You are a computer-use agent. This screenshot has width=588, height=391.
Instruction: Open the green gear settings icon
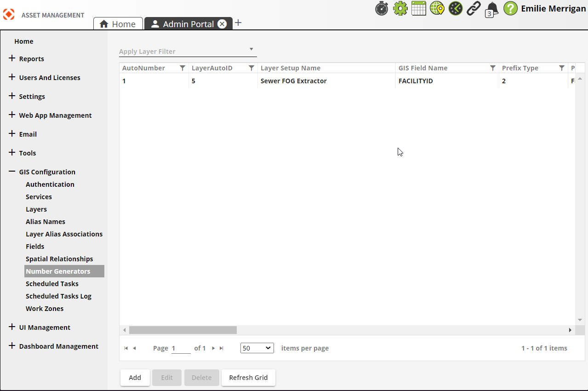400,8
